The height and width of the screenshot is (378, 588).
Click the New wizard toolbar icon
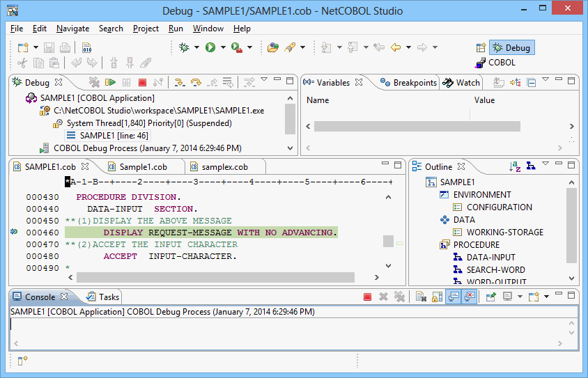[x=23, y=47]
